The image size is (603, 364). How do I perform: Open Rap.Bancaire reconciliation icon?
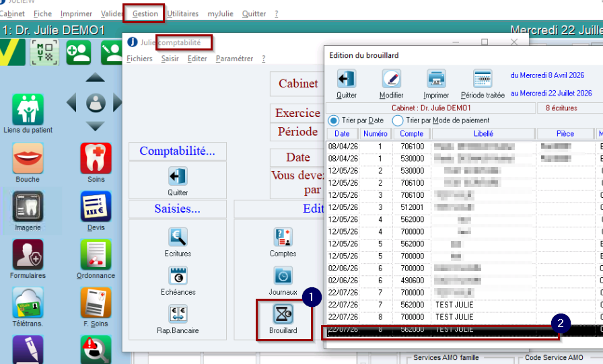(x=178, y=314)
